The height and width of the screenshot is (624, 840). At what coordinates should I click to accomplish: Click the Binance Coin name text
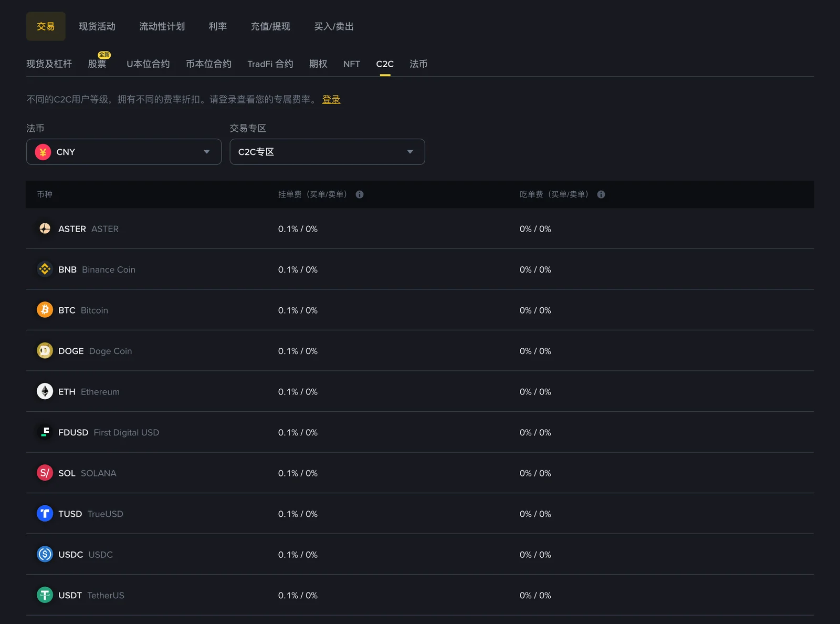(109, 269)
